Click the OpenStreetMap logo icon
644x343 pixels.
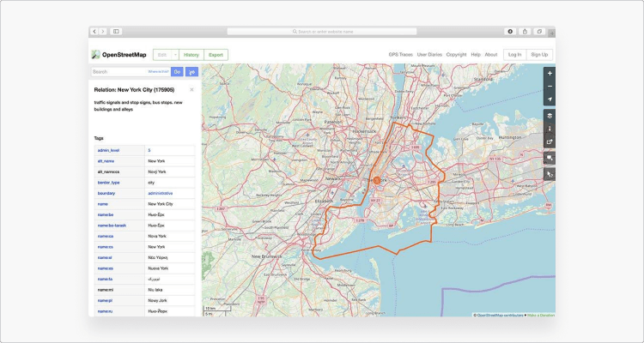point(95,55)
